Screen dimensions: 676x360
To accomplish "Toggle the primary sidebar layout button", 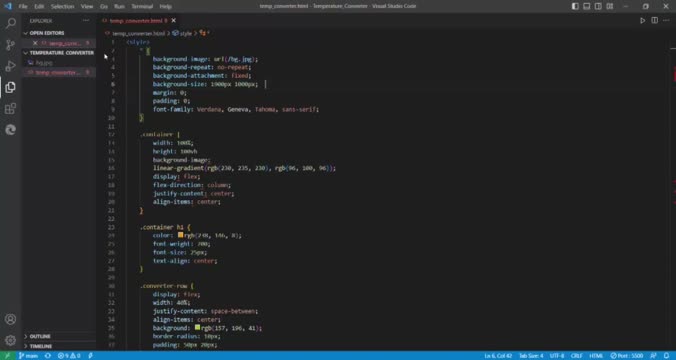I will (x=575, y=6).
